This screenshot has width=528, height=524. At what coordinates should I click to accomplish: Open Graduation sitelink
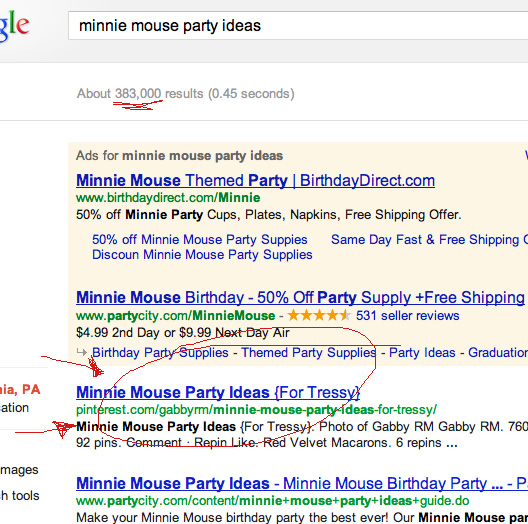coord(498,353)
